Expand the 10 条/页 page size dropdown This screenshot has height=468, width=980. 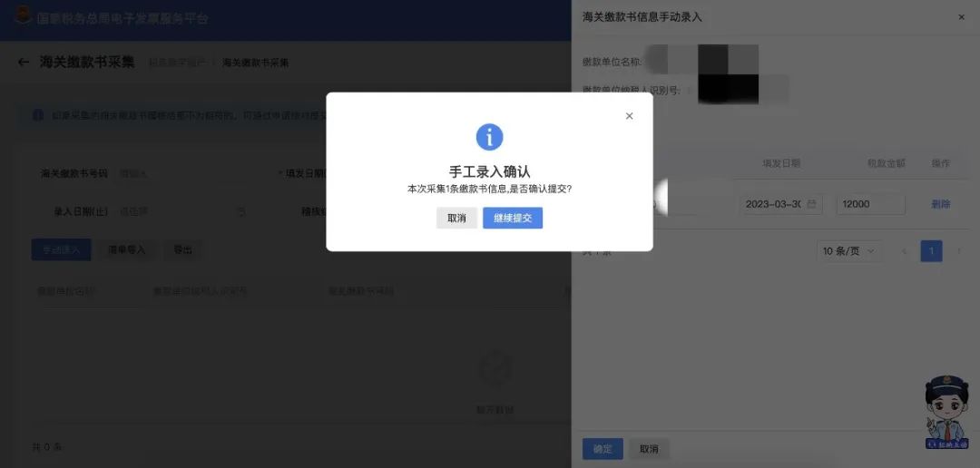(849, 251)
